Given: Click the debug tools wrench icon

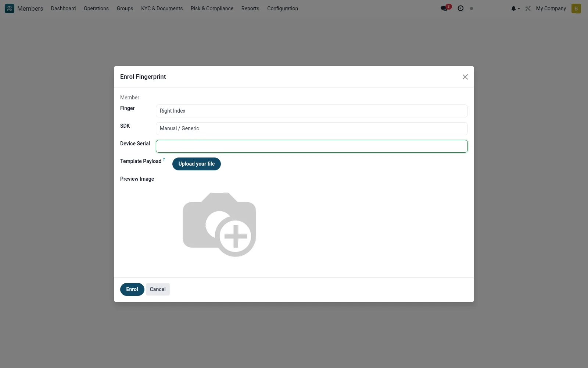Looking at the screenshot, I should pos(528,8).
